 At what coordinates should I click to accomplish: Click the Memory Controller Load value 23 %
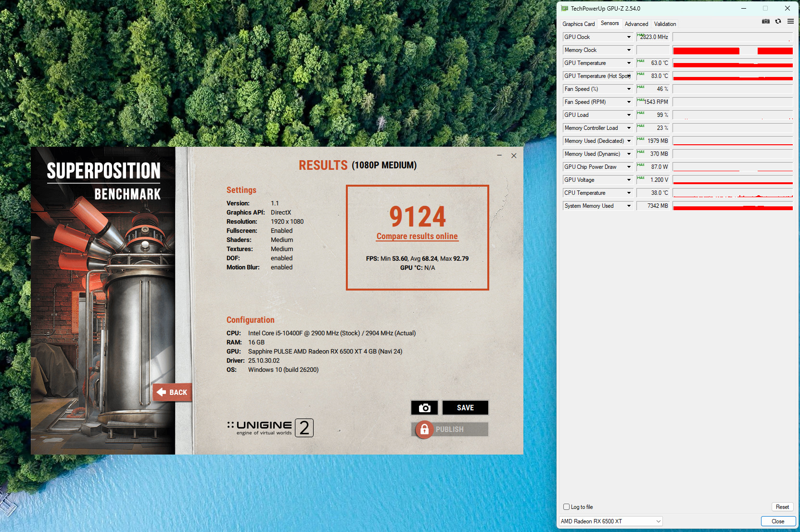point(653,128)
